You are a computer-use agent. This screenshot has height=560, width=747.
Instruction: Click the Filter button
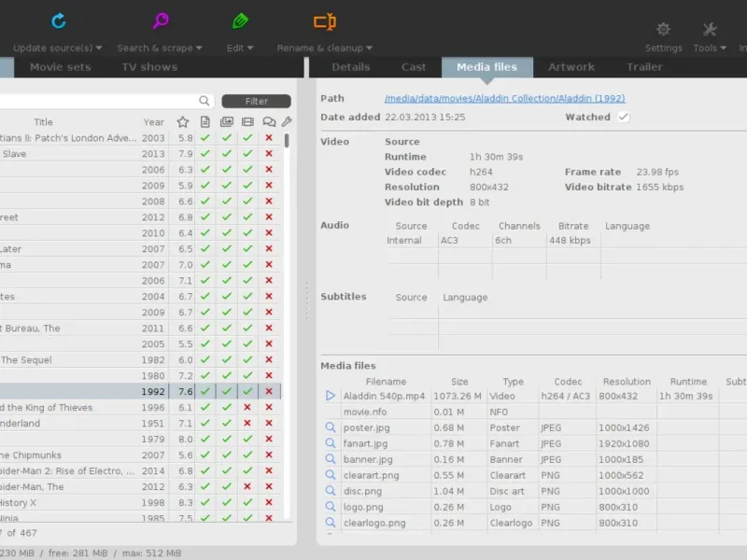click(x=256, y=101)
